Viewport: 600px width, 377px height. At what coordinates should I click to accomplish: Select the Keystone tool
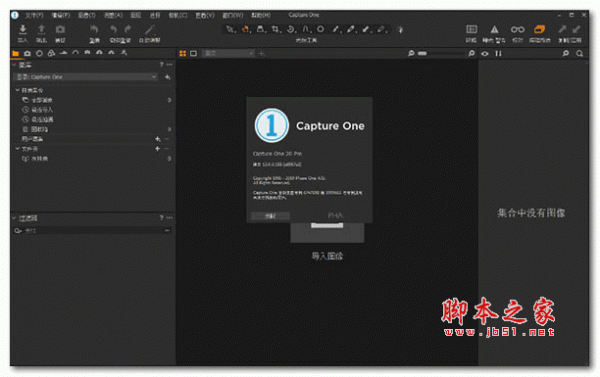[x=306, y=29]
